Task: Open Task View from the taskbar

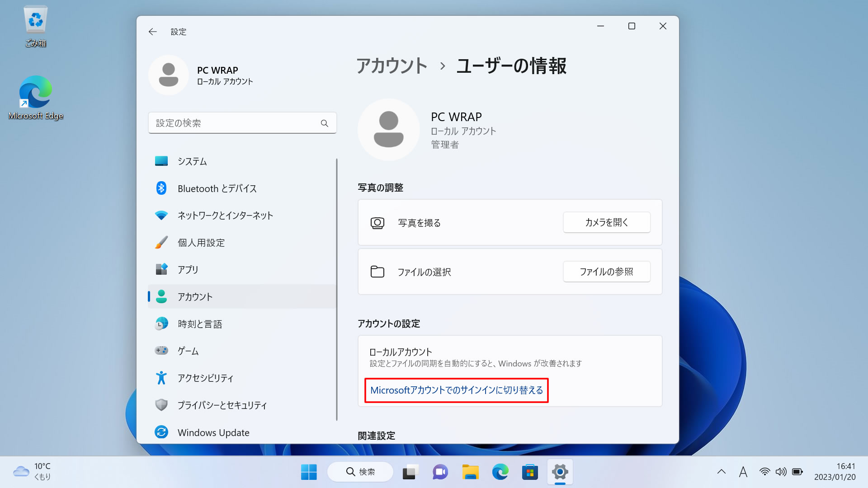Action: [410, 472]
